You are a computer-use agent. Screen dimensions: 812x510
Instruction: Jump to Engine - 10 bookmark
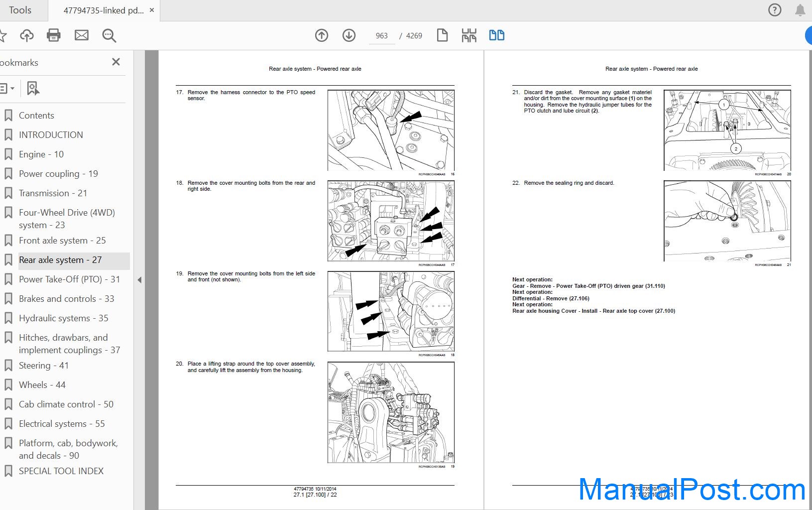click(x=41, y=154)
